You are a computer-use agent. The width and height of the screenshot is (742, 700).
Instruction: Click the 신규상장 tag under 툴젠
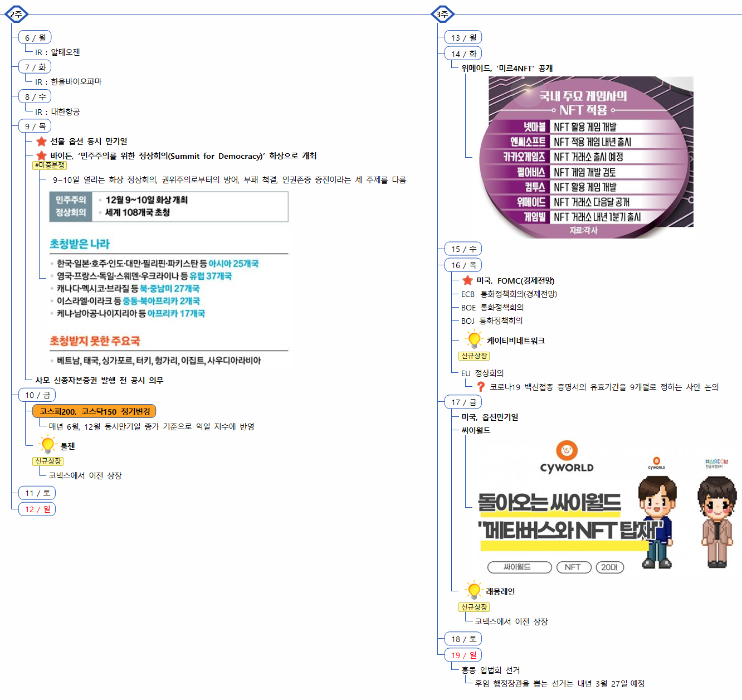tap(48, 461)
